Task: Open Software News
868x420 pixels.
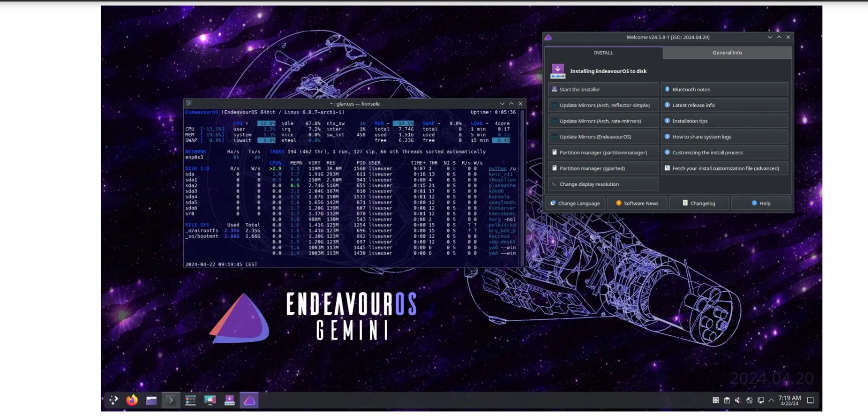Action: pos(637,203)
